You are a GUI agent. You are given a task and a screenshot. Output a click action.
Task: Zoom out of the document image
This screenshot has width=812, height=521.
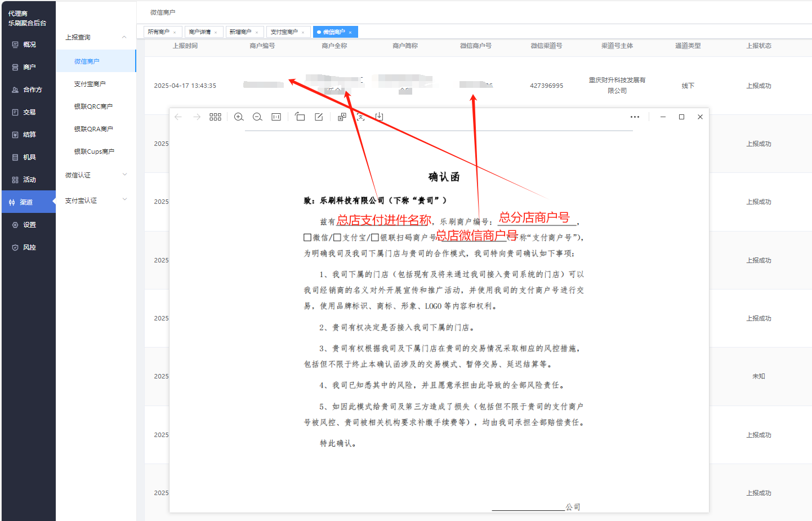[257, 117]
